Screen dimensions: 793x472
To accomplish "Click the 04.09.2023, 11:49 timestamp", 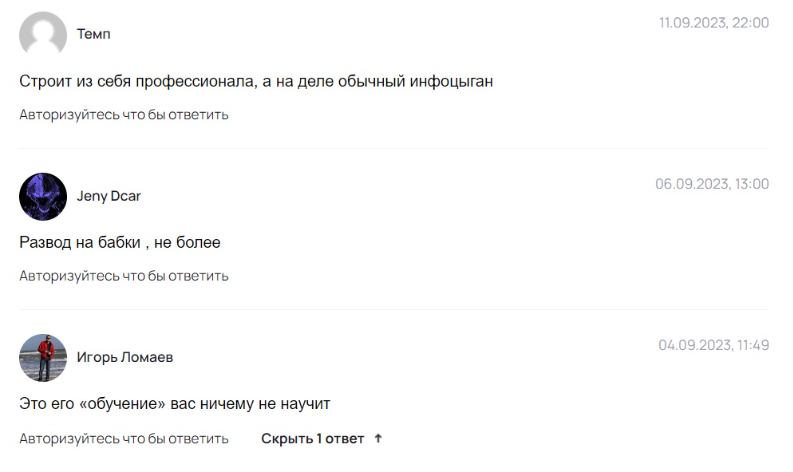I will click(x=713, y=345).
